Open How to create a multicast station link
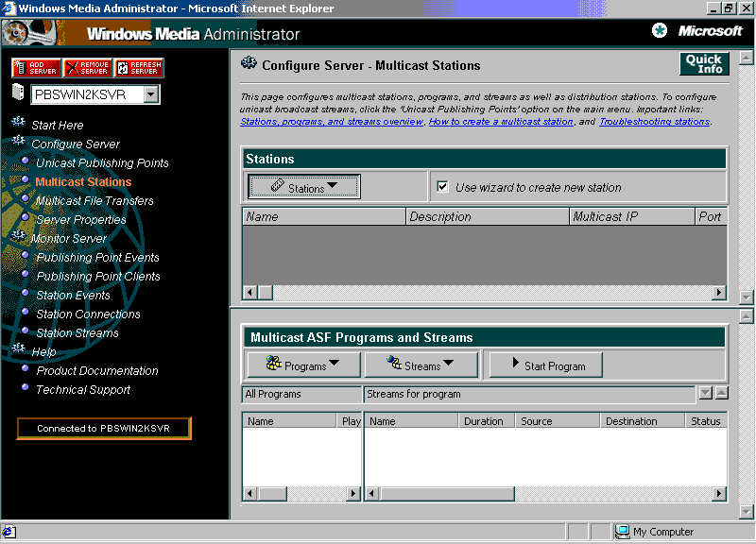This screenshot has width=756, height=544. 501,122
